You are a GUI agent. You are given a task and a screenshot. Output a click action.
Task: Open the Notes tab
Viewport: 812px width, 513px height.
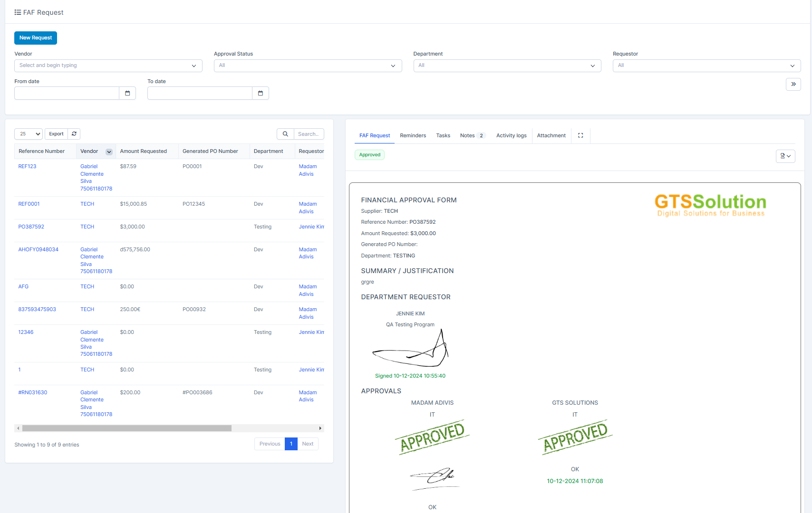467,135
